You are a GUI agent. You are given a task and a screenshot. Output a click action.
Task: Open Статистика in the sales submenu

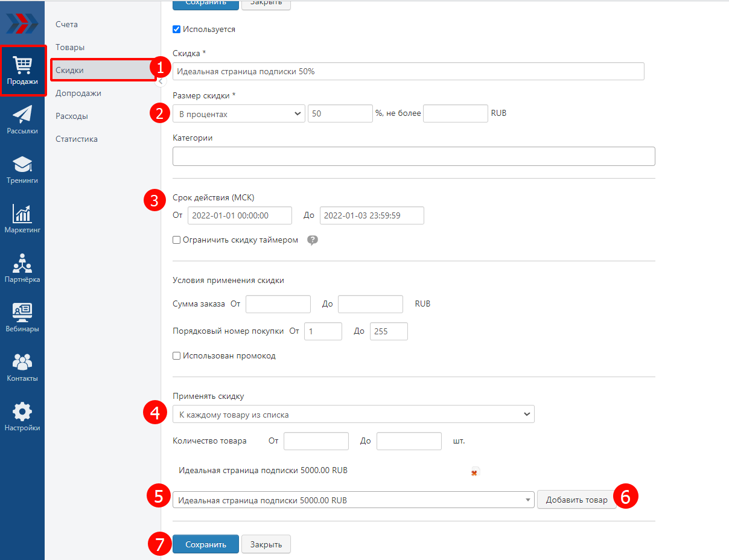[77, 139]
